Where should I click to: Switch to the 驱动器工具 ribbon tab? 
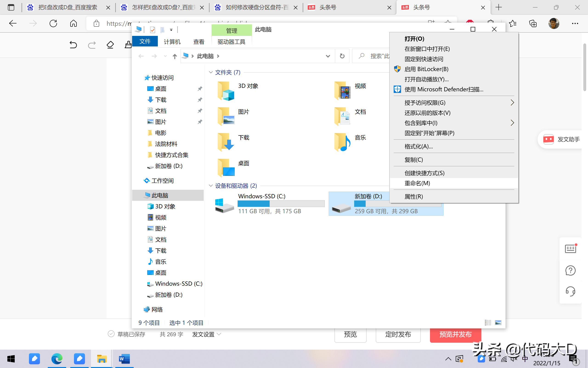click(x=231, y=42)
